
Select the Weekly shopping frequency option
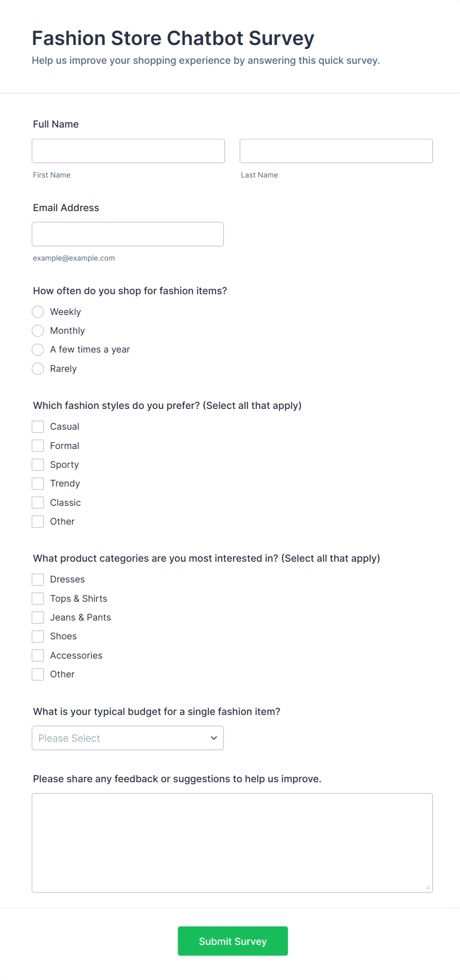[x=38, y=312]
